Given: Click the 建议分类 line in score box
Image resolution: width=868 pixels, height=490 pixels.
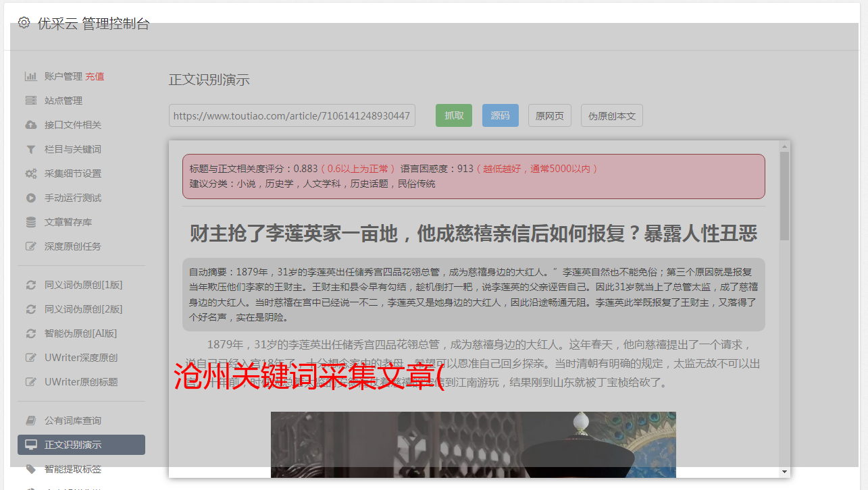Looking at the screenshot, I should (313, 184).
